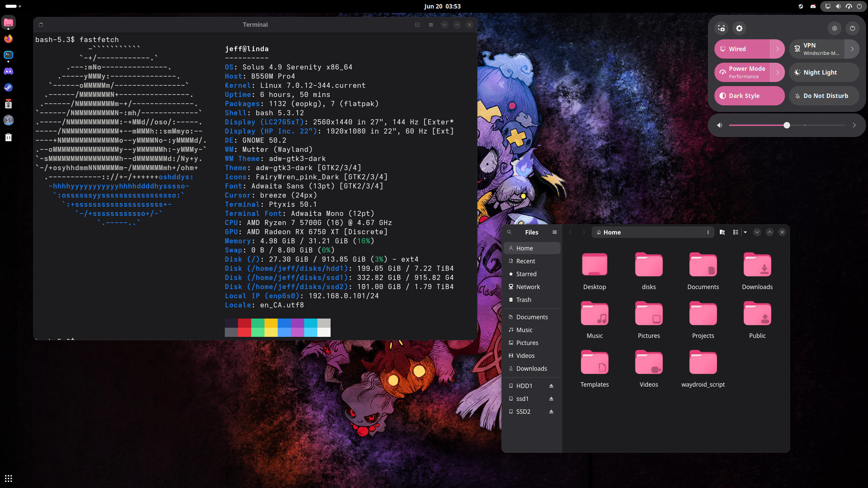Open the clock and calendar menu

[x=442, y=6]
